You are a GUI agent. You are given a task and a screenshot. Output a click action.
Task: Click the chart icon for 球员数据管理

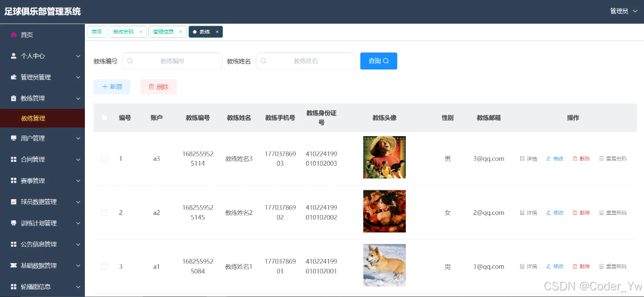point(14,202)
